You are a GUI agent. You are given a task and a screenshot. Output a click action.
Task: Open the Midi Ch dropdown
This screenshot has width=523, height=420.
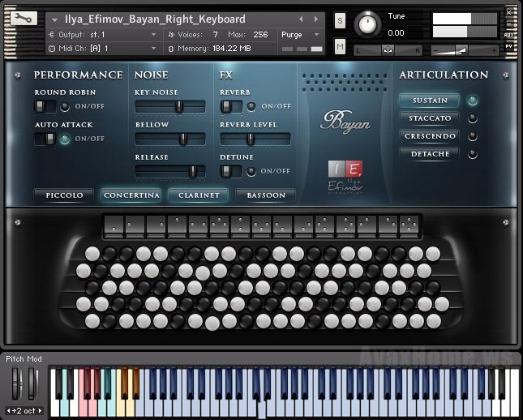point(153,49)
